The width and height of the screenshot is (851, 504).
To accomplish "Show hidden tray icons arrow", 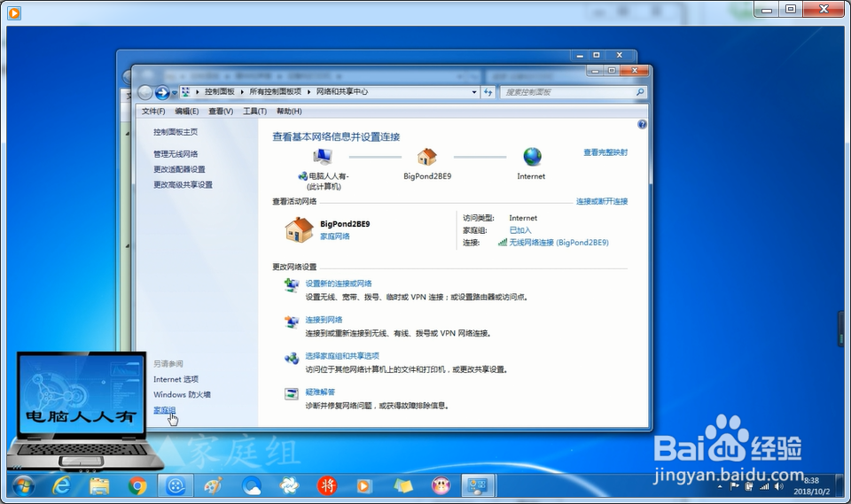I will coord(720,487).
